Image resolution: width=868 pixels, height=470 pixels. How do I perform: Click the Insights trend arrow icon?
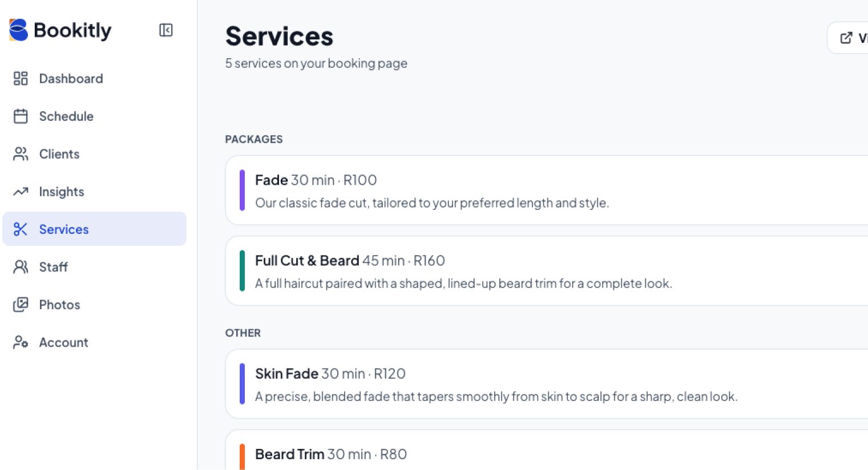click(21, 192)
